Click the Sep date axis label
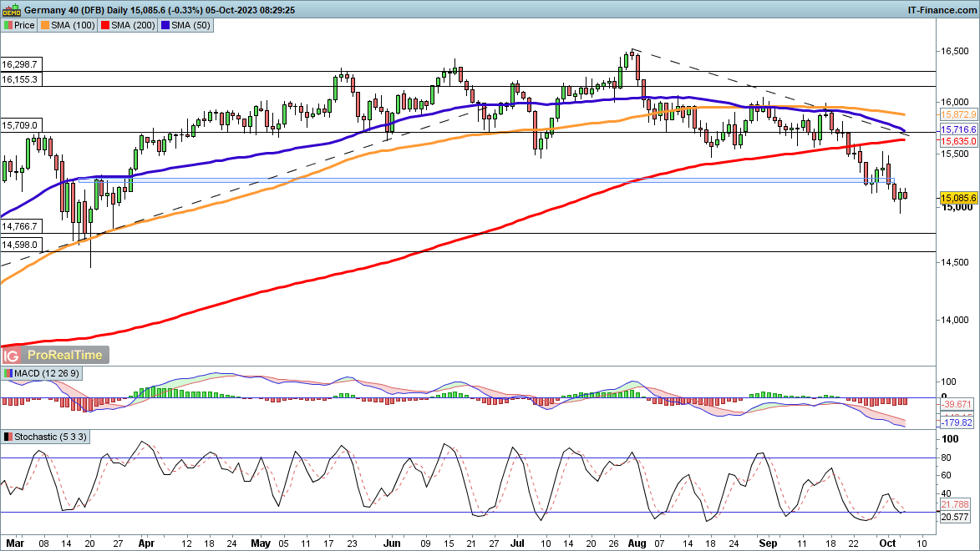This screenshot has height=551, width=980. point(768,543)
